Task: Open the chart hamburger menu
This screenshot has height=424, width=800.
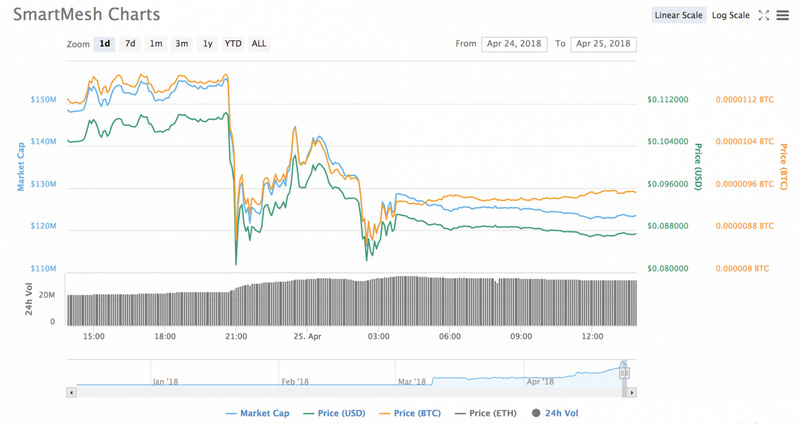Action: pyautogui.click(x=783, y=15)
